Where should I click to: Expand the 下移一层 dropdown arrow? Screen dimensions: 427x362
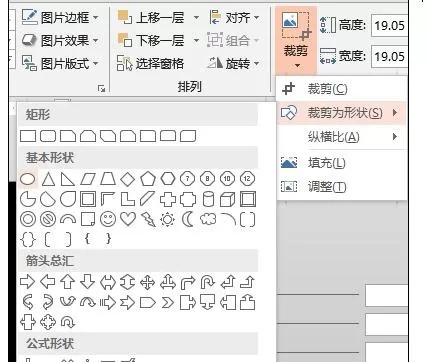coord(196,40)
